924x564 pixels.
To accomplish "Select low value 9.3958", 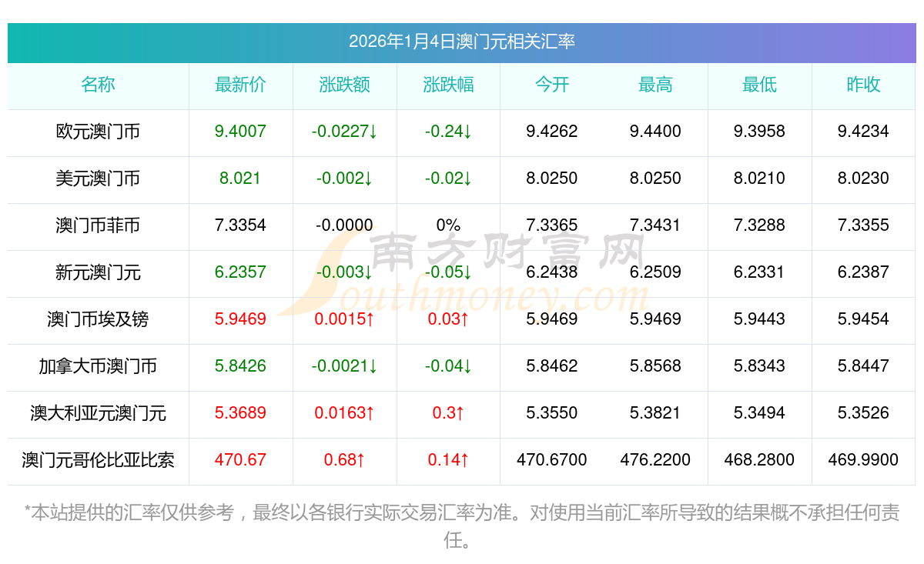I will tap(759, 132).
